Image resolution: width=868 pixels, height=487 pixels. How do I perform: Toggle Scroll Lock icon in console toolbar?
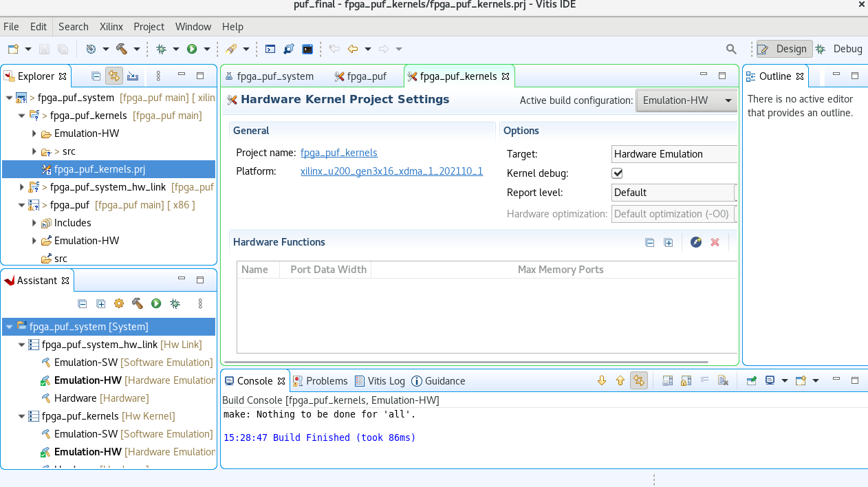[x=686, y=380]
